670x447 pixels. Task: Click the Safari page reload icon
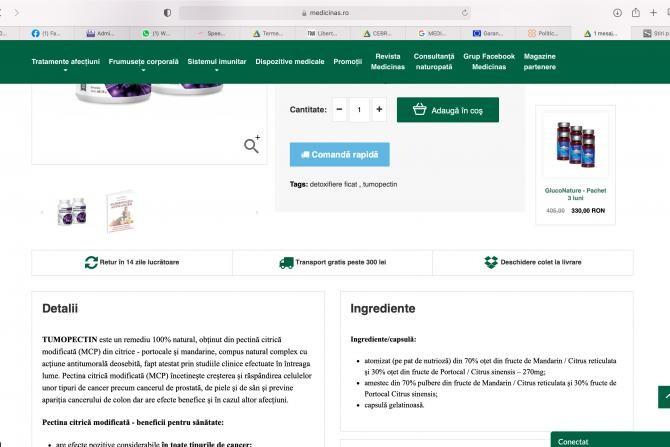coord(467,12)
